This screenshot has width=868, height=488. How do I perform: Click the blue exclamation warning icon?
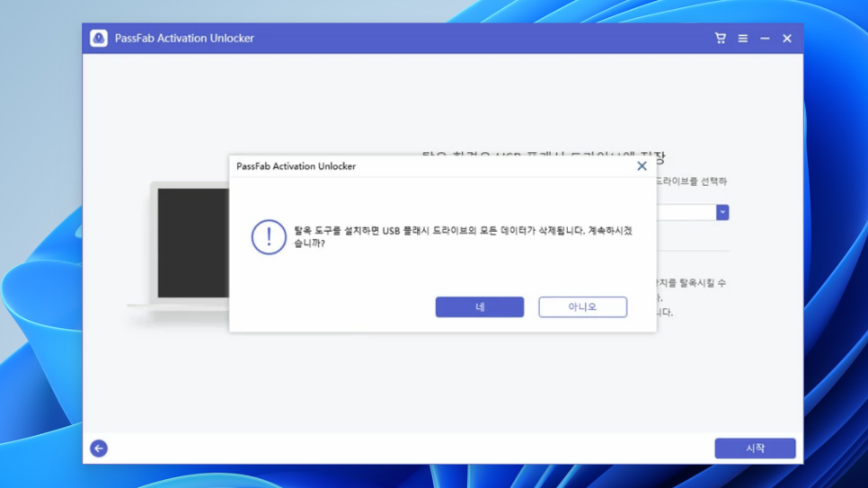click(268, 237)
